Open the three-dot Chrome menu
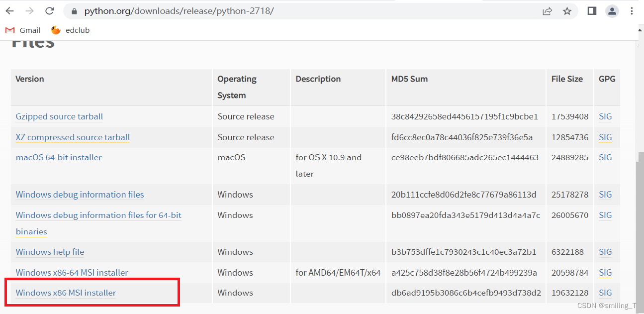This screenshot has width=644, height=314. tap(632, 10)
